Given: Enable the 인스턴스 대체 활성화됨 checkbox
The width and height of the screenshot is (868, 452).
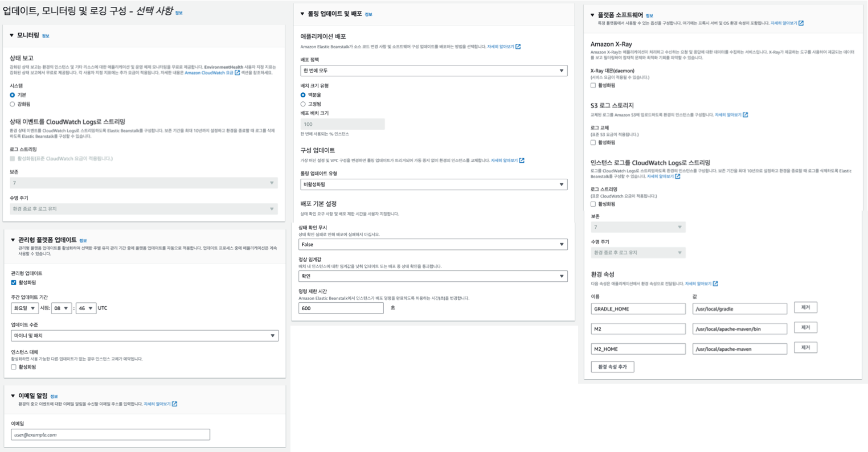Looking at the screenshot, I should 14,367.
